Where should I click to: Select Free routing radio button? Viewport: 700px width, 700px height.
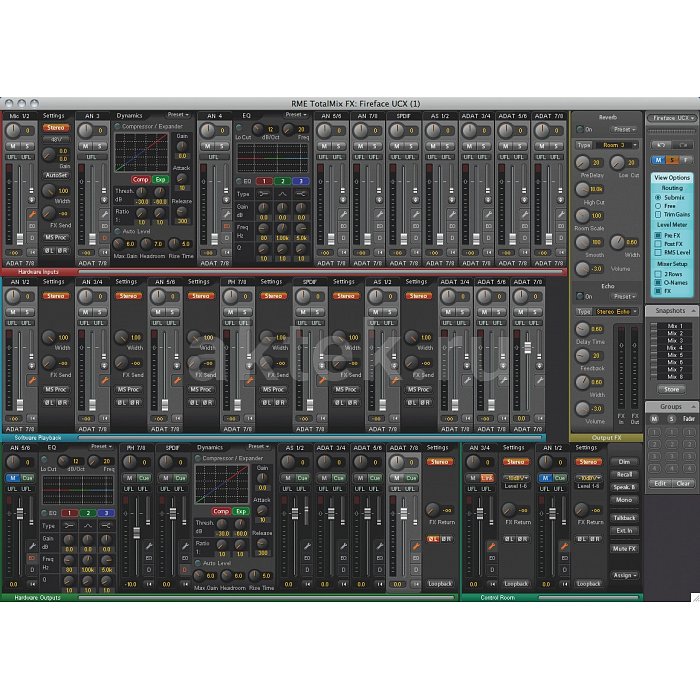tap(658, 206)
